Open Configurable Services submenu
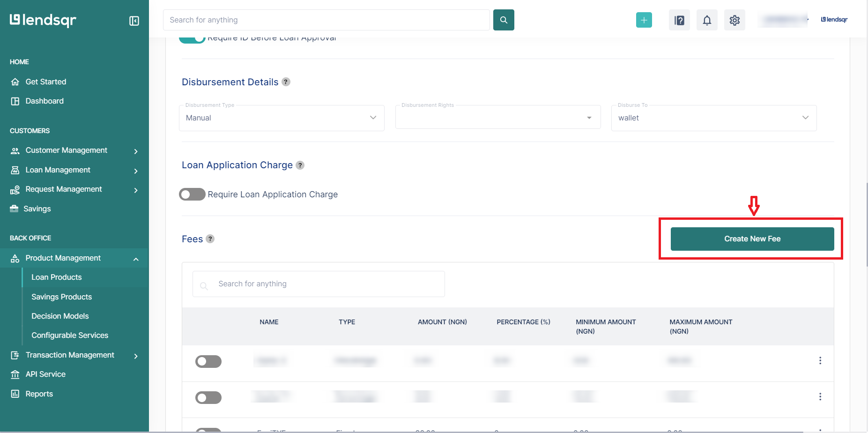The width and height of the screenshot is (868, 433). click(x=70, y=335)
